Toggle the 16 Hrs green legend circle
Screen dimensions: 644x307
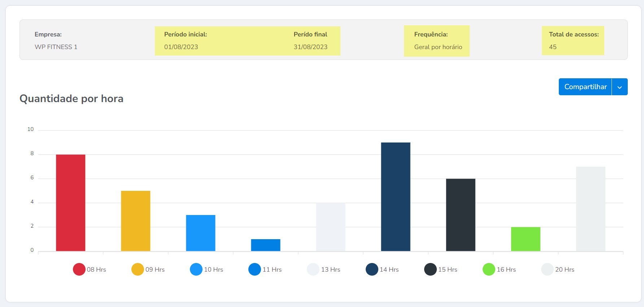click(x=489, y=269)
